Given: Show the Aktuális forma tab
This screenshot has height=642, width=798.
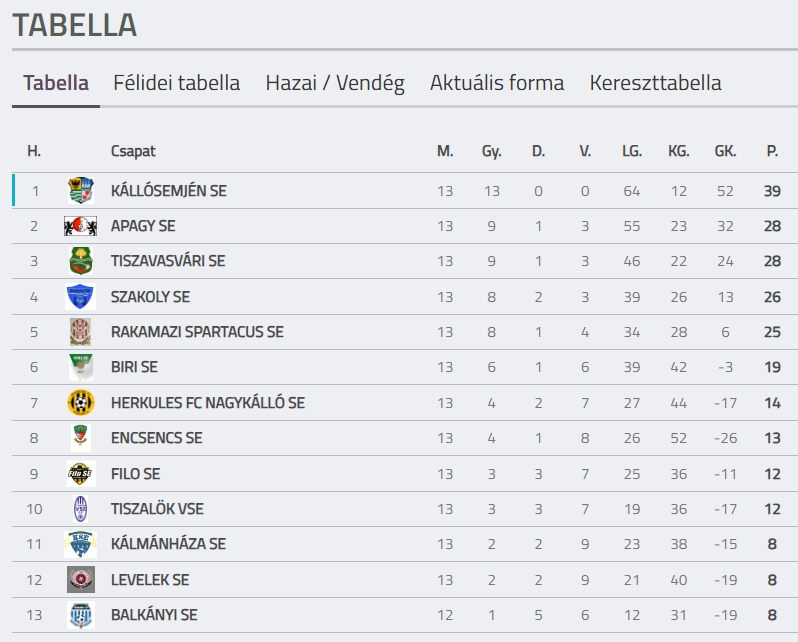Looking at the screenshot, I should pyautogui.click(x=497, y=83).
